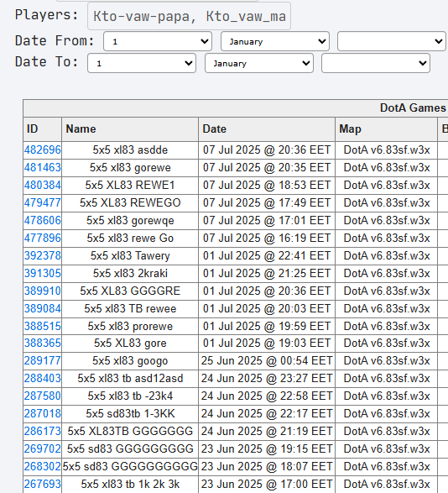Select game name '5x5 XL83 gore'
The image size is (448, 493).
[x=130, y=343]
